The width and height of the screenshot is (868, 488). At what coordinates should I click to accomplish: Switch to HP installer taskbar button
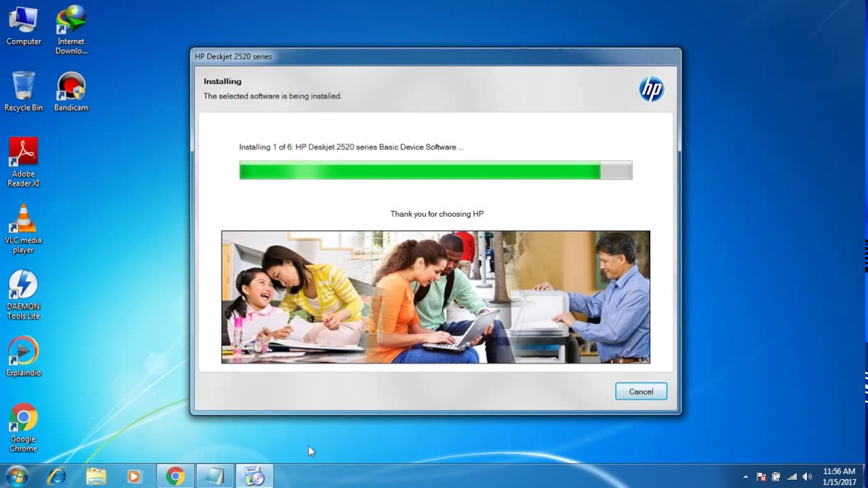point(254,476)
